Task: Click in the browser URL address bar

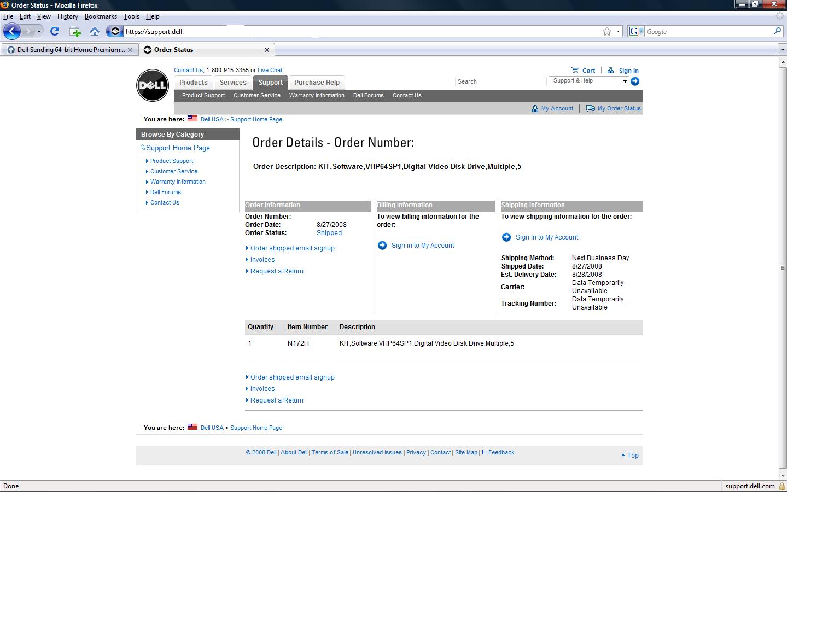Action: (x=361, y=31)
